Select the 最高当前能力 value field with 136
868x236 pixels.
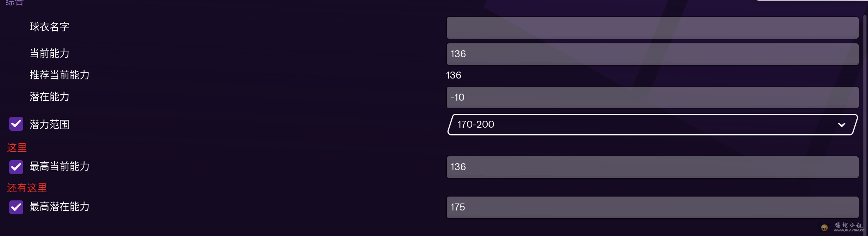point(652,167)
